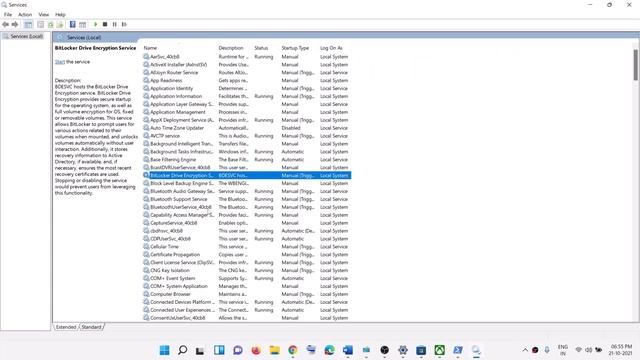Select the AllJoyn Router Service row
Screen dimensions: 640x360
(x=247, y=73)
